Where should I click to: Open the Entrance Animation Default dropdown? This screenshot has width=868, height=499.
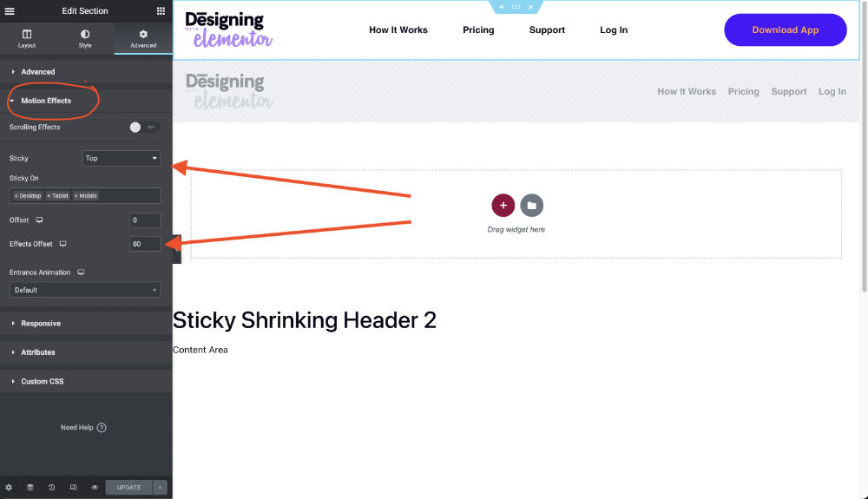(85, 290)
